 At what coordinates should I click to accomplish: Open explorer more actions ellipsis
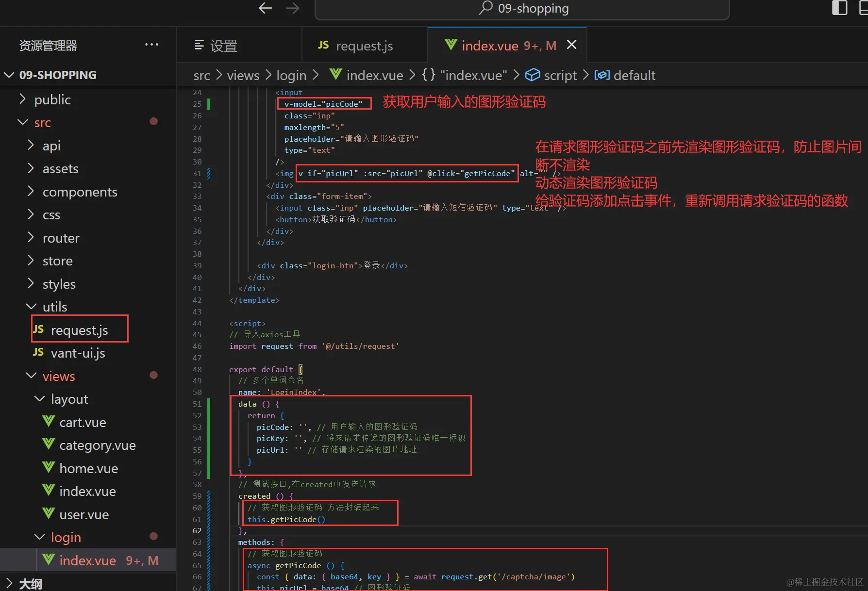click(x=151, y=45)
